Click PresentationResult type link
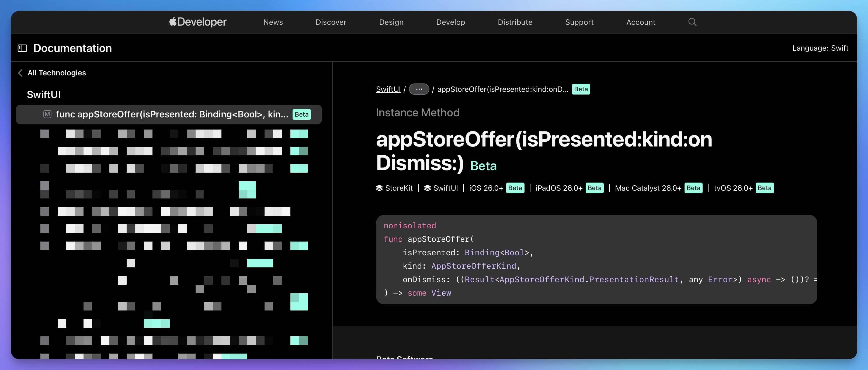The width and height of the screenshot is (868, 370). 634,280
